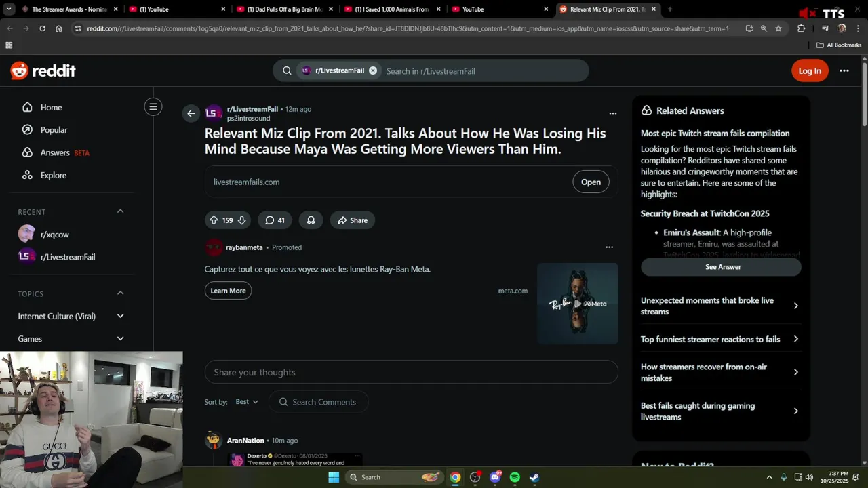Viewport: 868px width, 488px height.
Task: Collapse the TOPICS section
Action: [120, 293]
